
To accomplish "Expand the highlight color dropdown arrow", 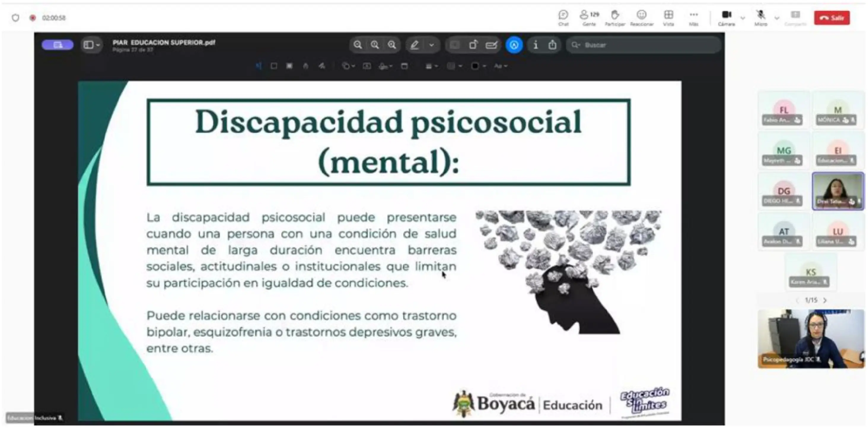I will [432, 45].
